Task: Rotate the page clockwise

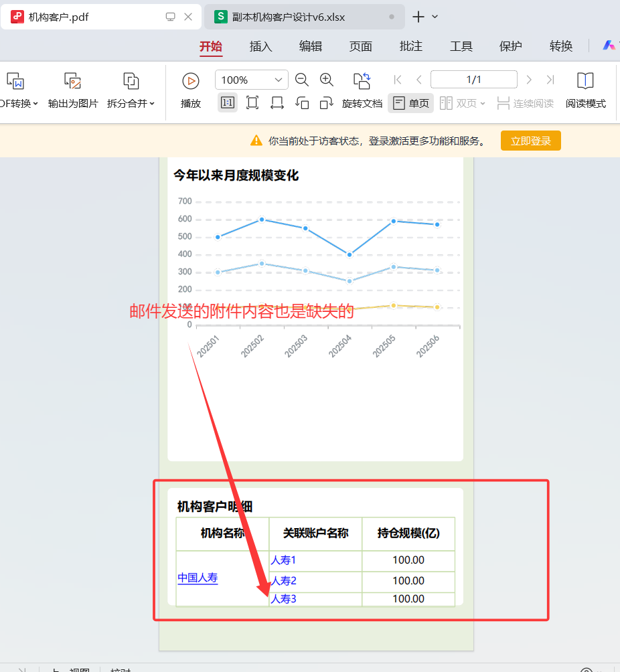Action: (x=326, y=103)
